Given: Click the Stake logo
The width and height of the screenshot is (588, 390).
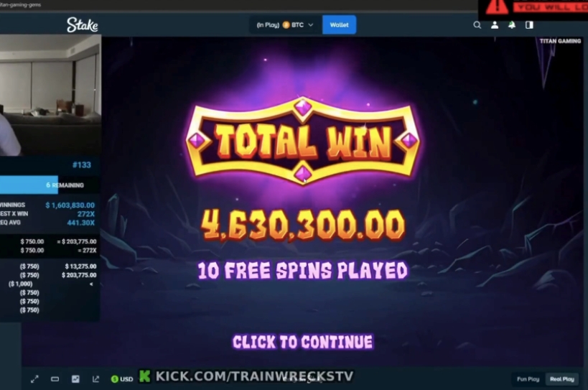Looking at the screenshot, I should click(x=83, y=24).
